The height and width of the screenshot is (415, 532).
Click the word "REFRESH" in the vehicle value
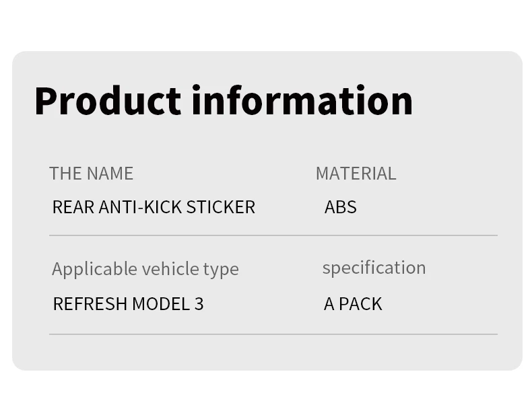click(x=90, y=304)
